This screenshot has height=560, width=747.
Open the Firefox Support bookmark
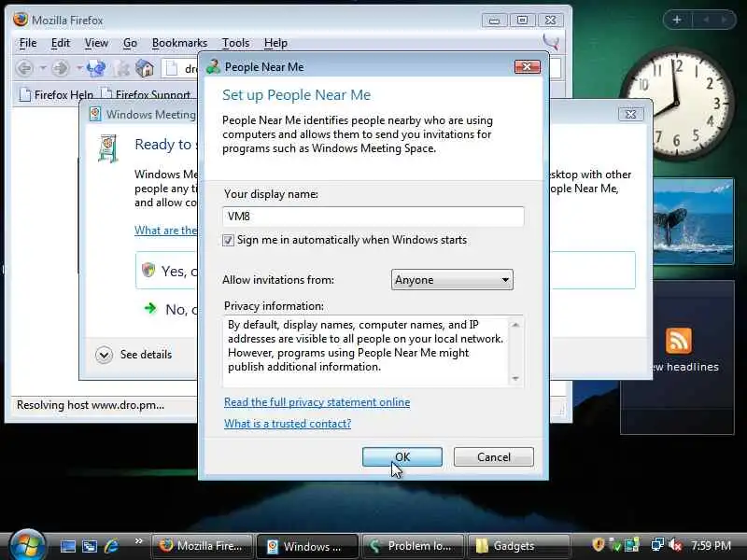tap(146, 95)
